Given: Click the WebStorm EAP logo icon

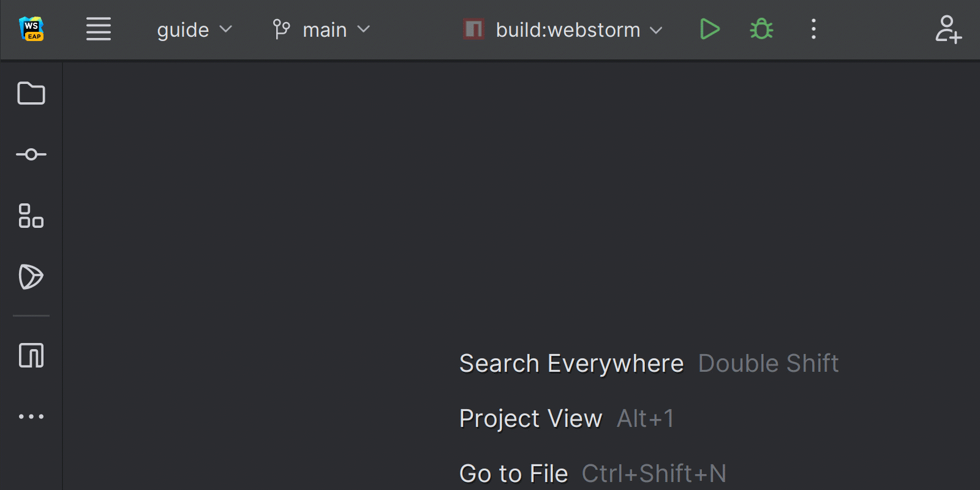Looking at the screenshot, I should point(31,29).
